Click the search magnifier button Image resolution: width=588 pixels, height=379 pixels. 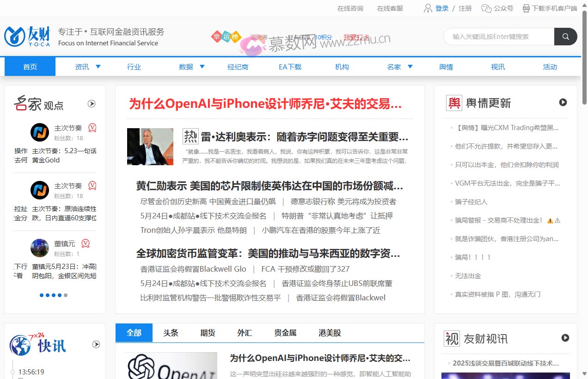(566, 36)
